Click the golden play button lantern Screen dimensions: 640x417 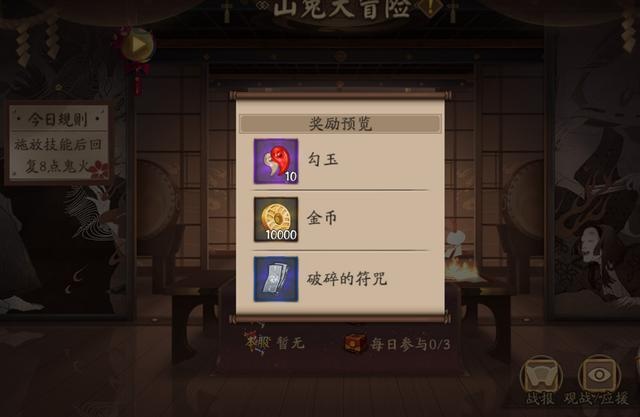click(138, 45)
